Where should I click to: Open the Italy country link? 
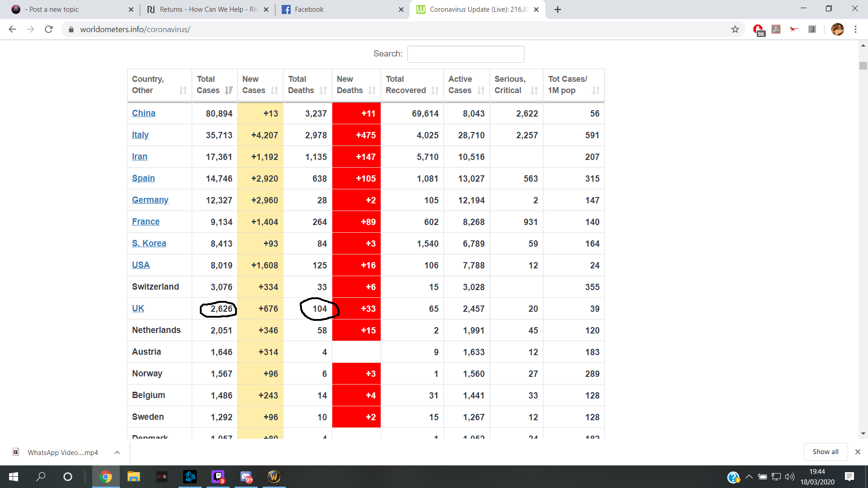(x=140, y=135)
